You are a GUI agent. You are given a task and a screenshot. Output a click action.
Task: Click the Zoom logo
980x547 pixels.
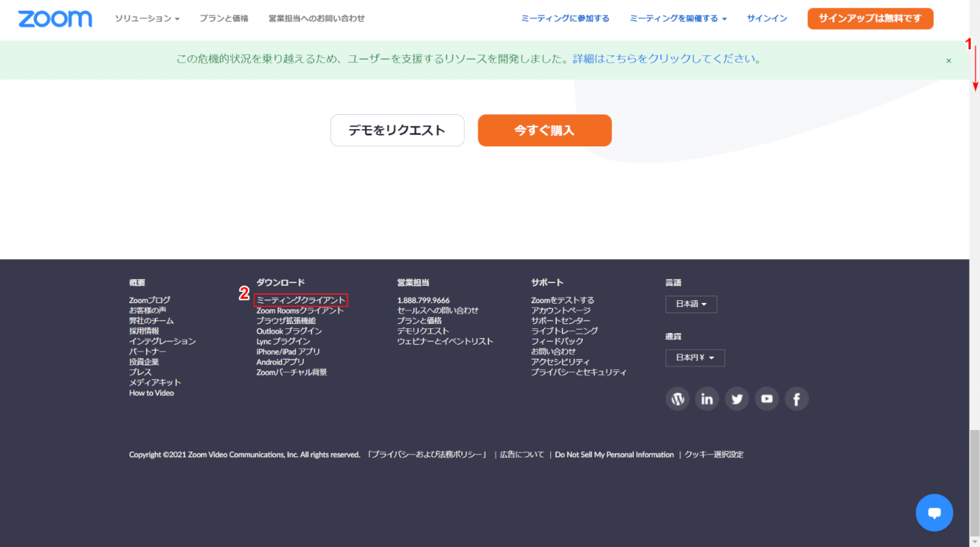tap(55, 18)
